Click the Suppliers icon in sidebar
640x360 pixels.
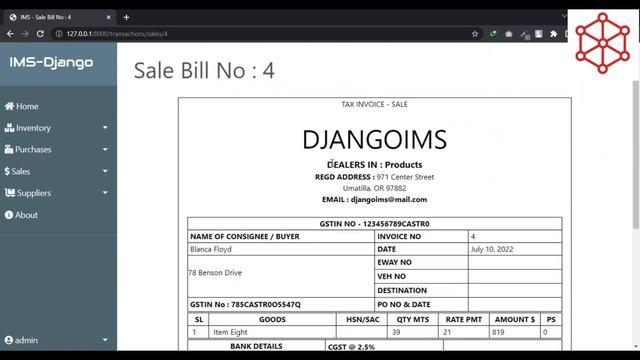(10, 193)
